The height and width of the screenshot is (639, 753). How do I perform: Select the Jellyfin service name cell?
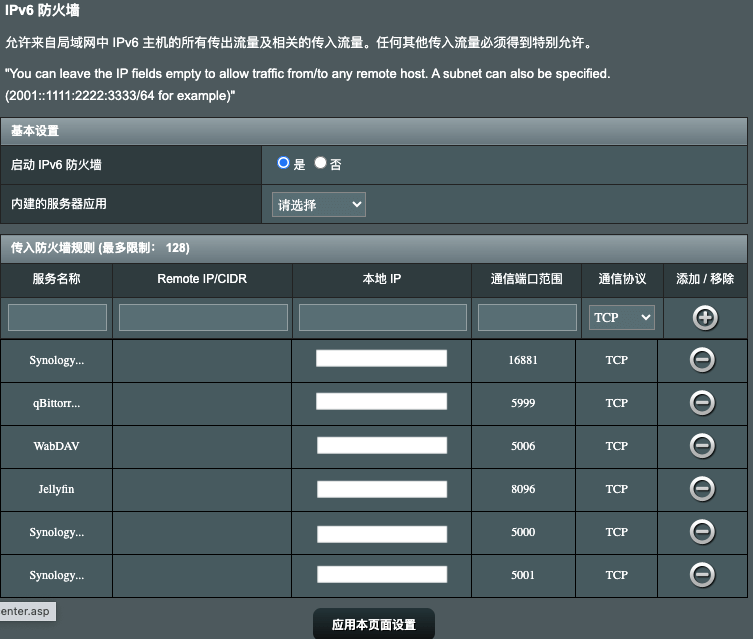(x=57, y=489)
